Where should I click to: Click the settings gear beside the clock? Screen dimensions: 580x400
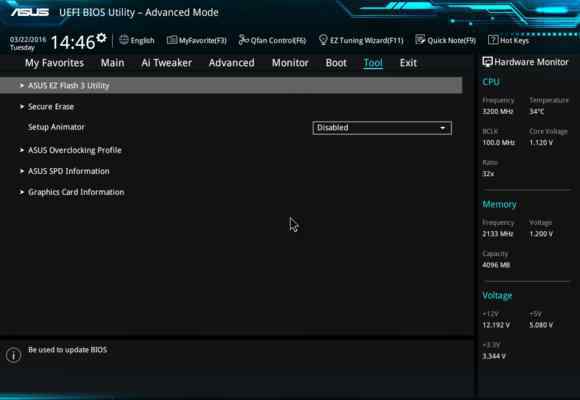coord(101,38)
